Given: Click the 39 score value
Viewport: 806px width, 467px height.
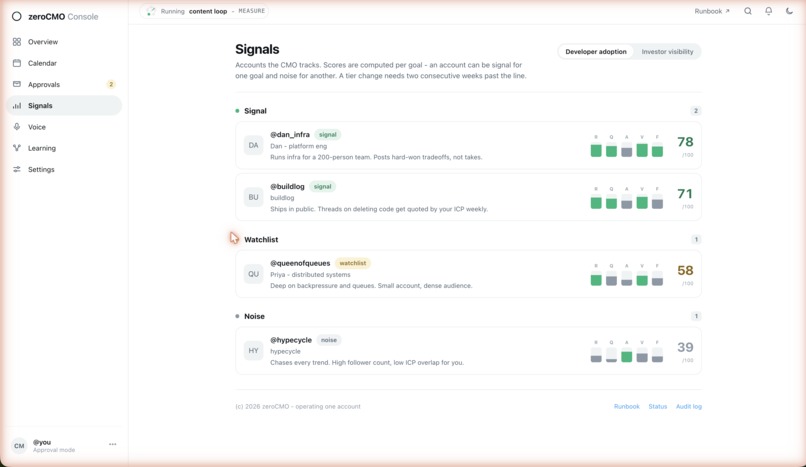Looking at the screenshot, I should tap(685, 347).
